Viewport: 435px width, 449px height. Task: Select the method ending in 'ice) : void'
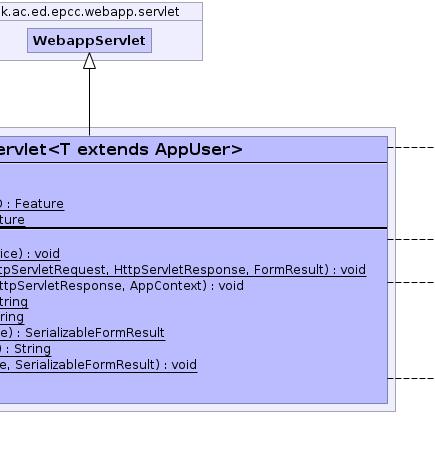[30, 254]
